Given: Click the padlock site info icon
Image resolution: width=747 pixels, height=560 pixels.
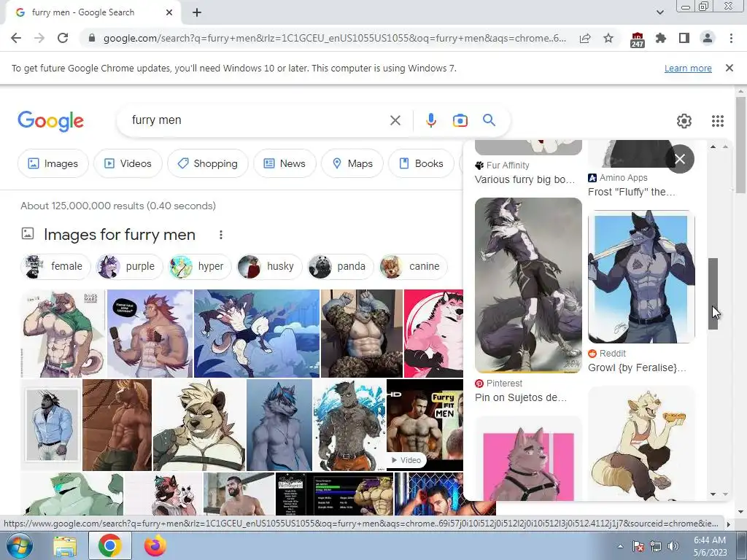Looking at the screenshot, I should tap(92, 38).
